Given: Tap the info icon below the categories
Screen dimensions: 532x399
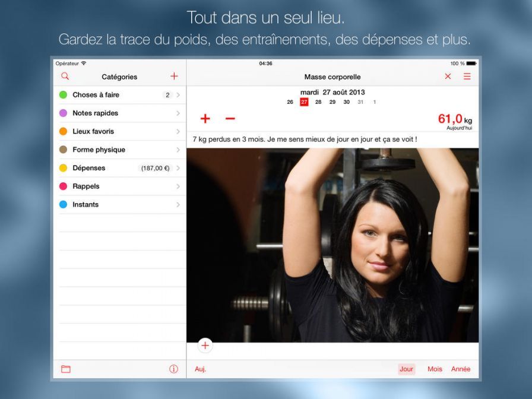Looking at the screenshot, I should coord(173,369).
